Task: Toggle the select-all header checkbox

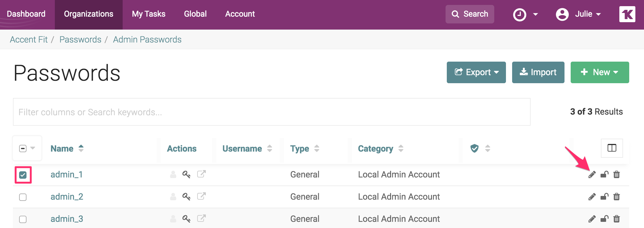Action: 23,149
